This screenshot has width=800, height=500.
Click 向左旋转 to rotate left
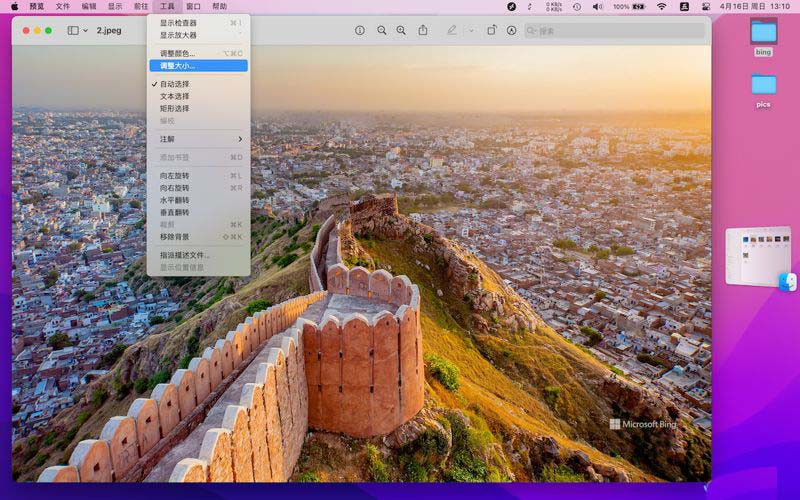tap(175, 176)
